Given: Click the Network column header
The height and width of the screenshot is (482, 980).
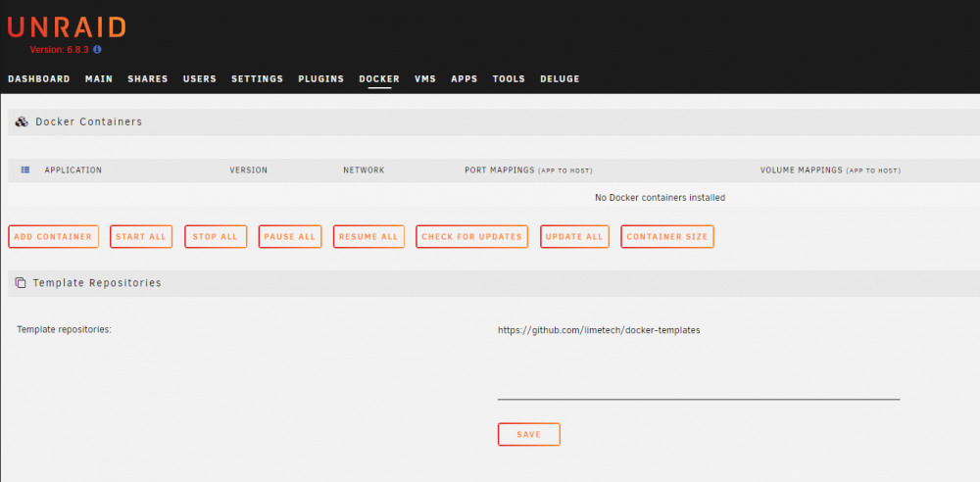Looking at the screenshot, I should pyautogui.click(x=364, y=170).
